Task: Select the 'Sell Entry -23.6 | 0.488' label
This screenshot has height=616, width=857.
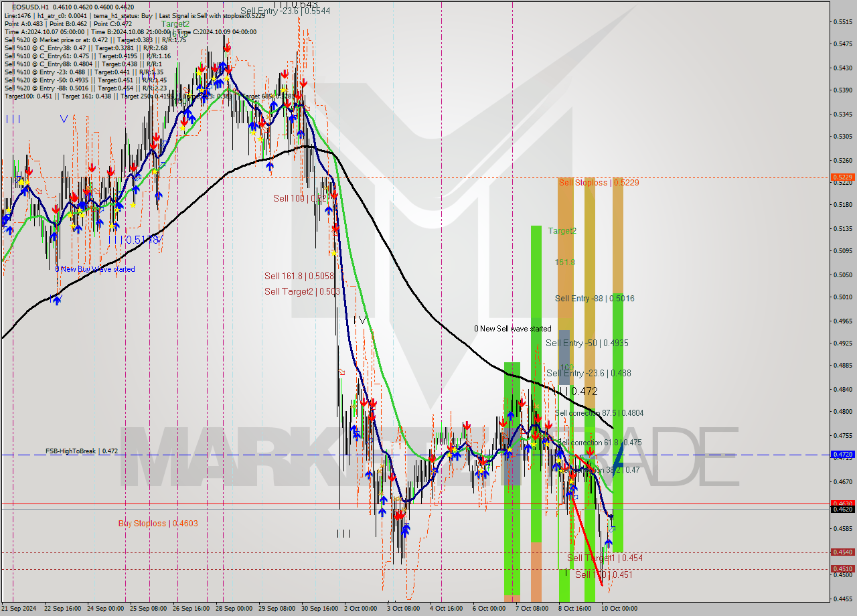Action: (x=589, y=373)
